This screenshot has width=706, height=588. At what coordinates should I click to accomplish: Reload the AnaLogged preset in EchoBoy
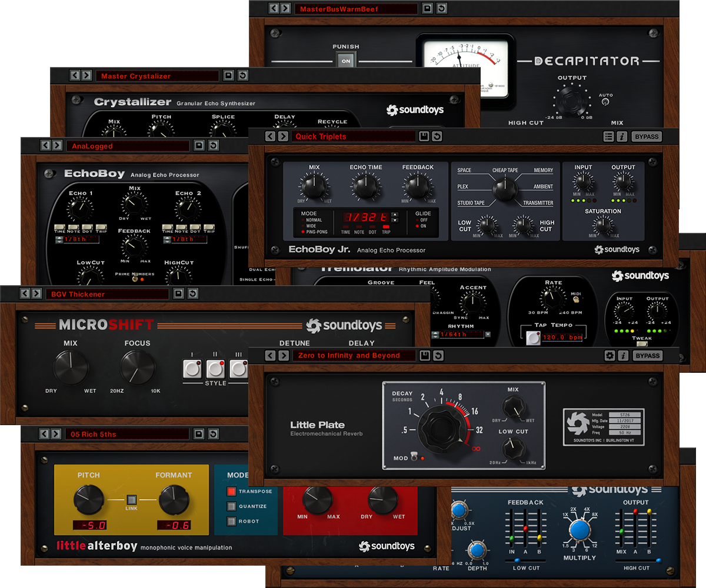click(213, 145)
